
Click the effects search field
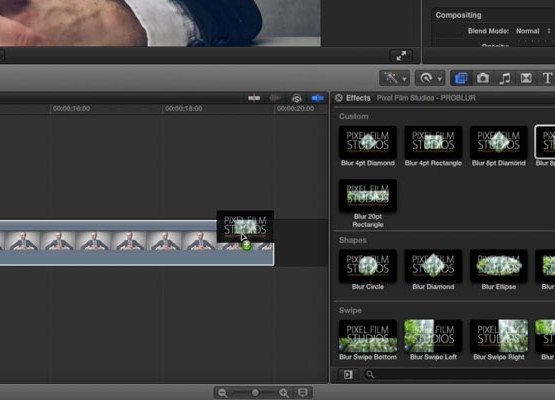pyautogui.click(x=460, y=374)
